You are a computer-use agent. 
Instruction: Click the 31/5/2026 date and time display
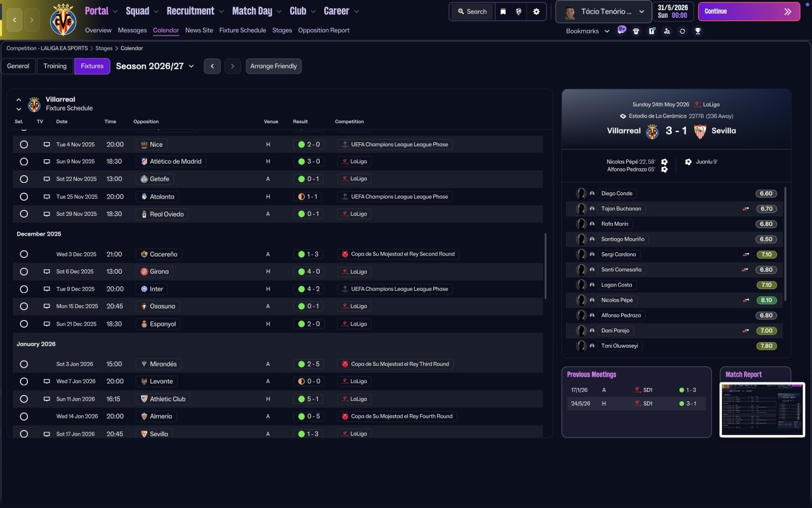pos(673,11)
